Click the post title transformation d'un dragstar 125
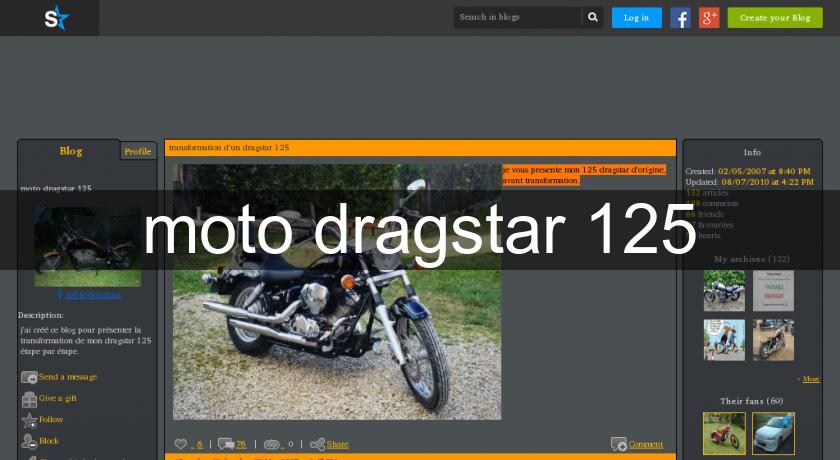Screen dimensions: 840x460 click(229, 147)
